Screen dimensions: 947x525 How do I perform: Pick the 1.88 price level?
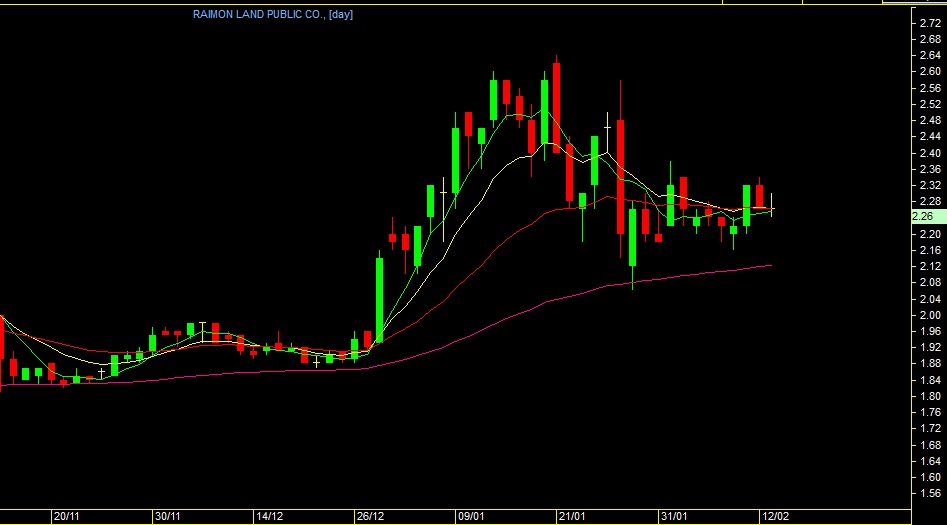click(x=929, y=363)
